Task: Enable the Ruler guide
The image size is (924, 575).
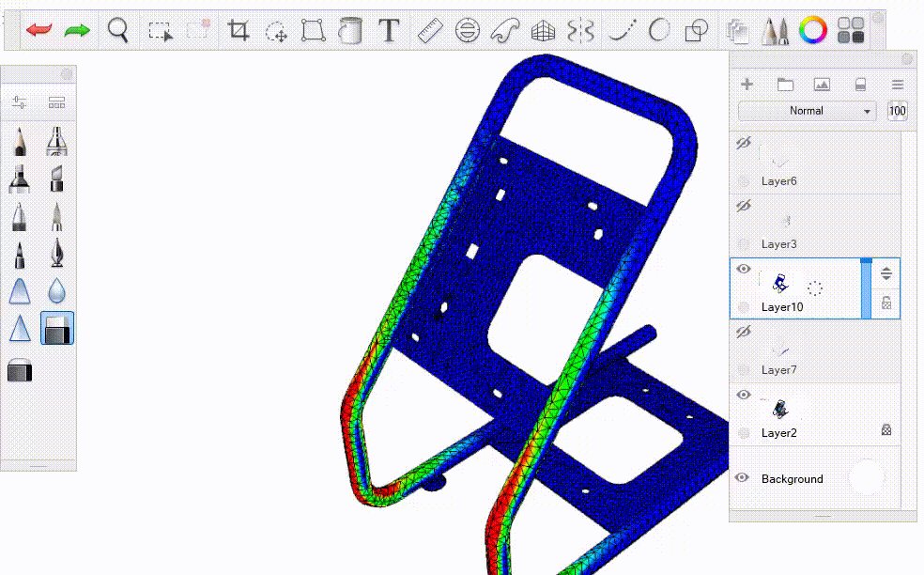Action: 430,30
